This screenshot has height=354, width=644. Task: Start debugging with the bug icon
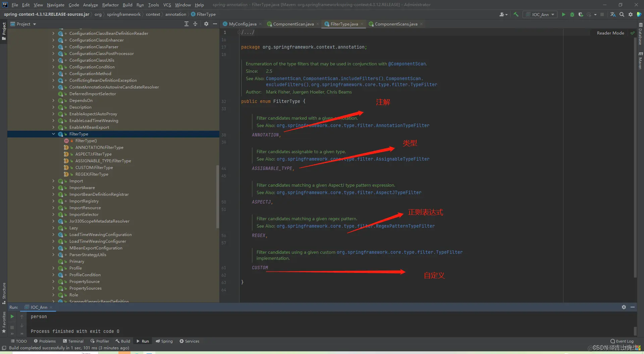pyautogui.click(x=572, y=14)
